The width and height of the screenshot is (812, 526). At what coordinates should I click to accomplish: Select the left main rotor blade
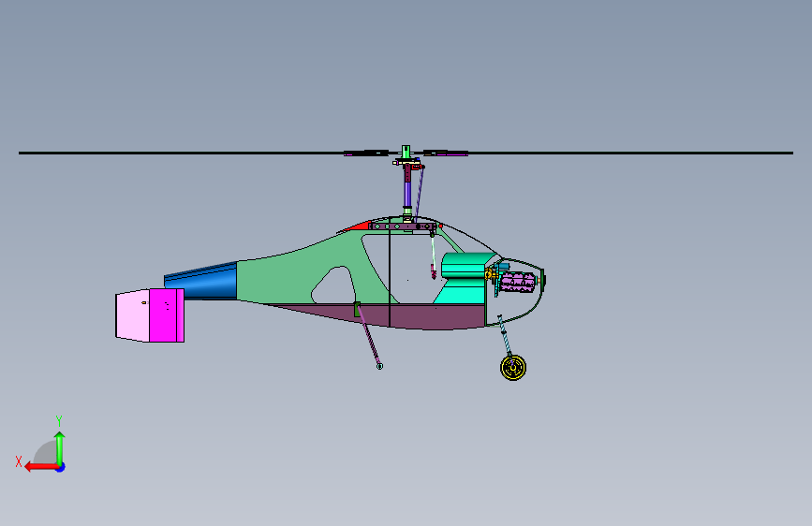click(x=182, y=153)
